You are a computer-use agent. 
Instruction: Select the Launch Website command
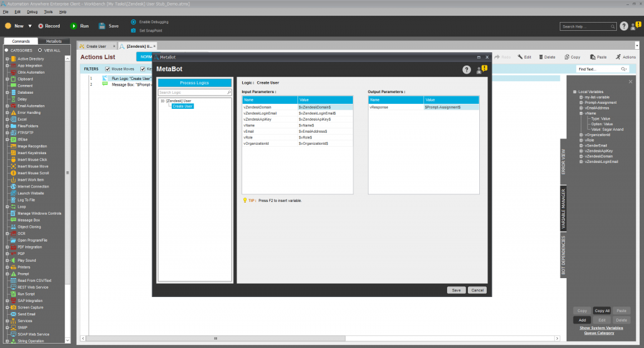pyautogui.click(x=30, y=193)
